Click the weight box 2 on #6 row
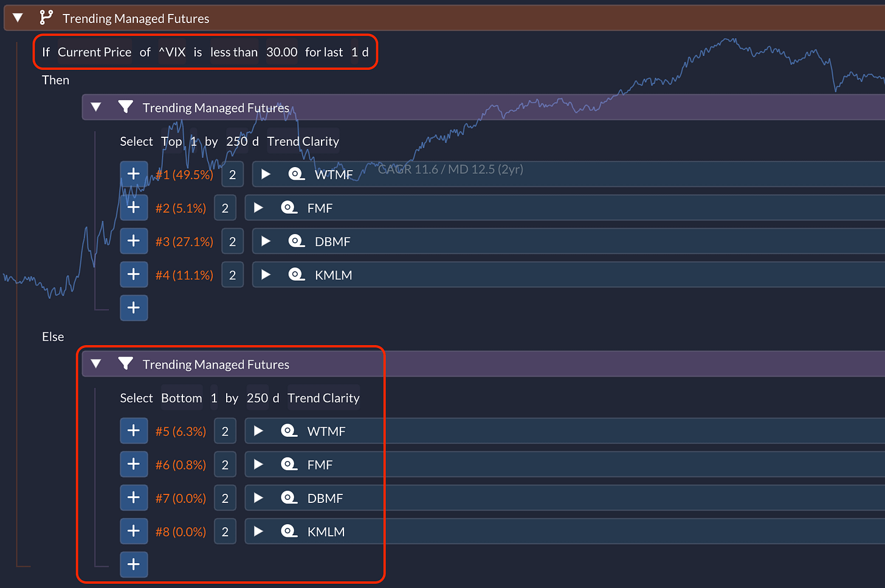This screenshot has width=885, height=588. 225,465
